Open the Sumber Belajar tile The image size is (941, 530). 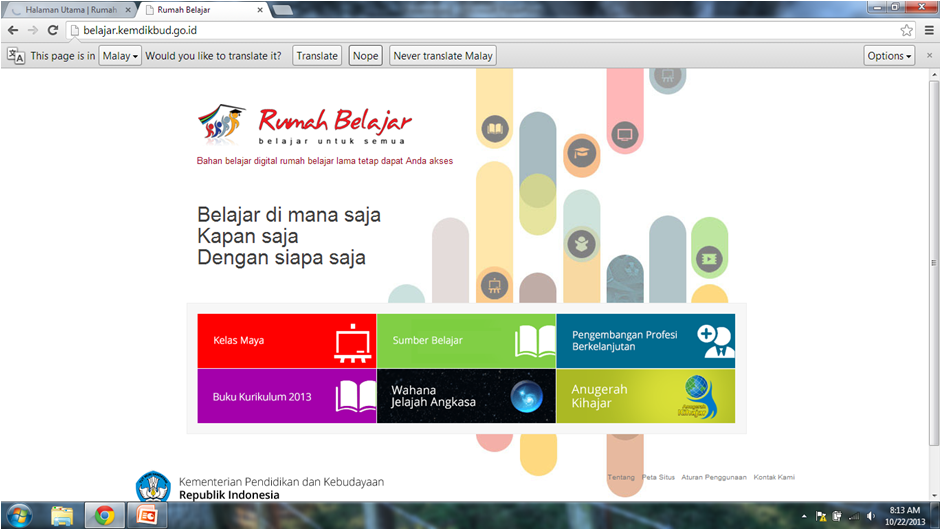click(x=466, y=341)
